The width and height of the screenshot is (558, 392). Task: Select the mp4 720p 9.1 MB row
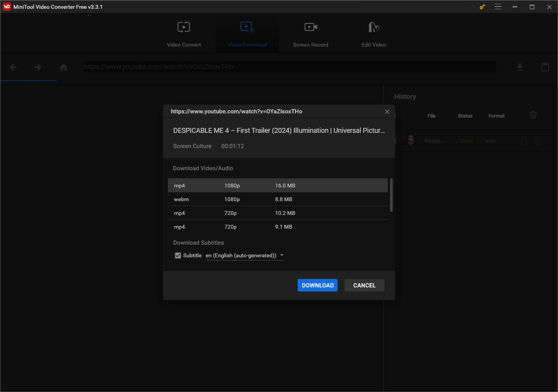(x=278, y=227)
